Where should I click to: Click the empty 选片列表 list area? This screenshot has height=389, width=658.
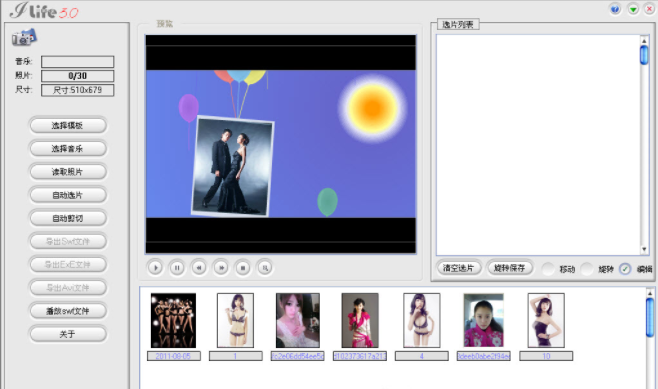tap(538, 145)
